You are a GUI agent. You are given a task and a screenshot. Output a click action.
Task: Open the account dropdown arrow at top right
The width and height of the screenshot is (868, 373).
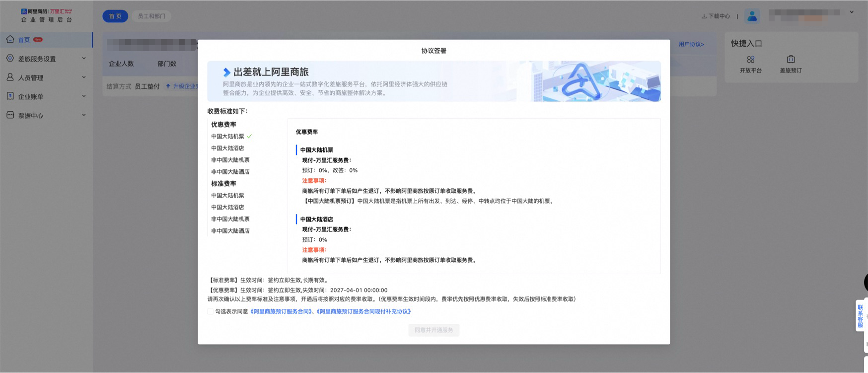pyautogui.click(x=851, y=12)
